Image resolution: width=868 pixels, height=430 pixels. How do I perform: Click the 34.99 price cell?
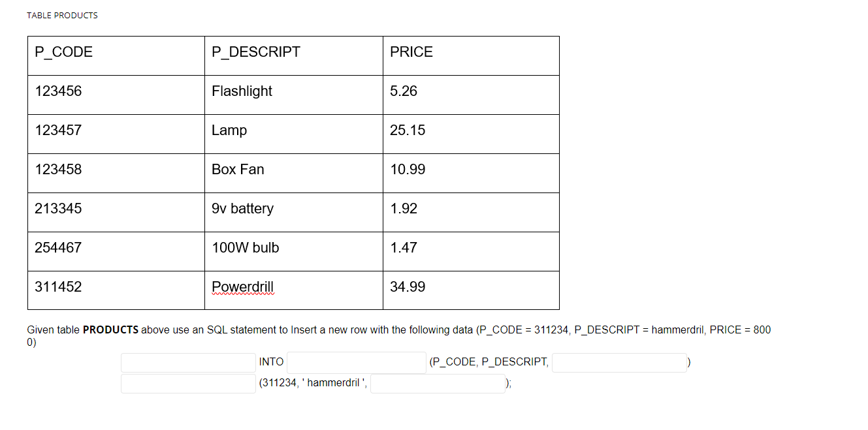(x=408, y=286)
